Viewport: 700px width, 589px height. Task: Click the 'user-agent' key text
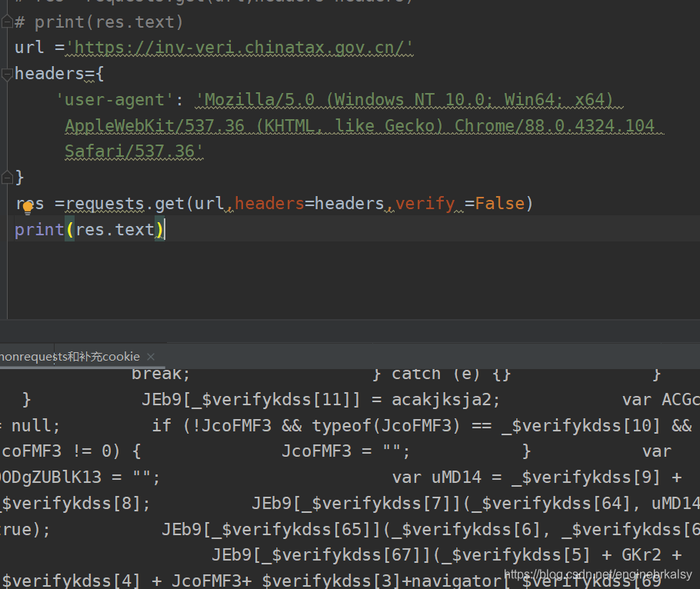(115, 99)
